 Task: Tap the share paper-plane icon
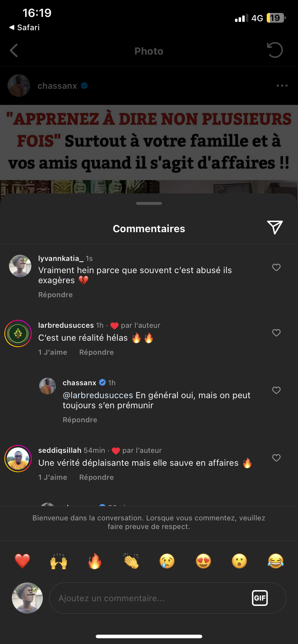(x=275, y=227)
